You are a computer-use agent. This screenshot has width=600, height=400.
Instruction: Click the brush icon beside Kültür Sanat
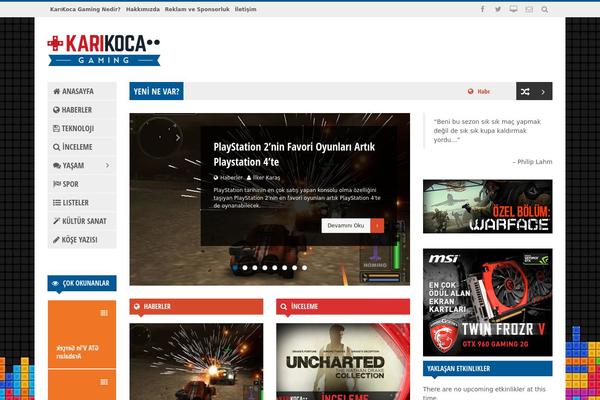(57, 221)
